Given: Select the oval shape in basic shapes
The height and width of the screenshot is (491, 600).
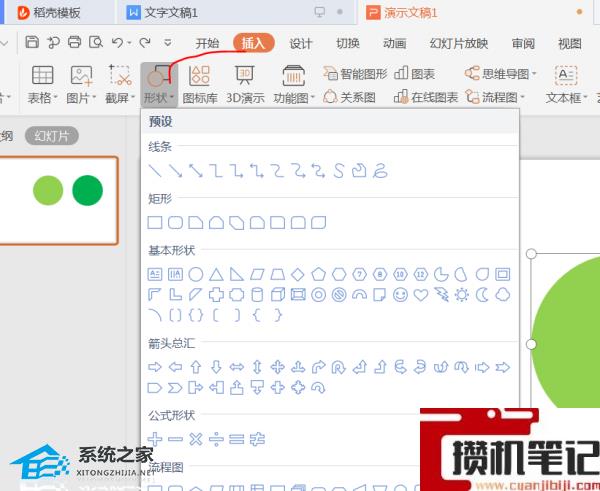Looking at the screenshot, I should (x=196, y=274).
